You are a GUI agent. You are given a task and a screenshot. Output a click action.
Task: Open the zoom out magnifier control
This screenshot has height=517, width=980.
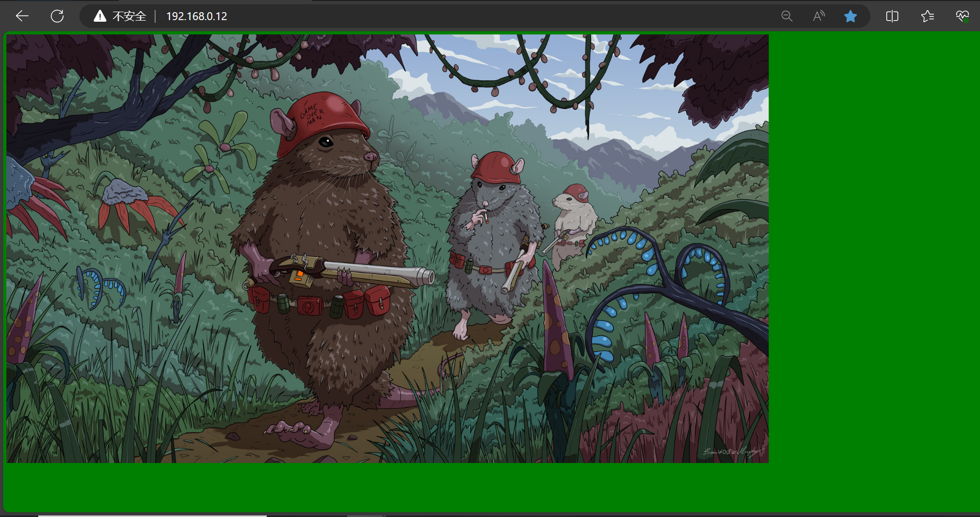coord(787,16)
